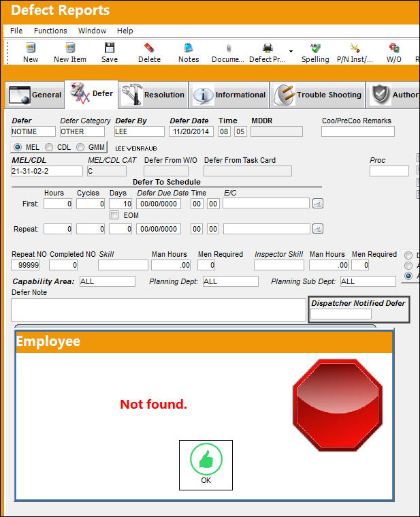This screenshot has height=517, width=420.
Task: Open the Functions menu
Action: (50, 31)
